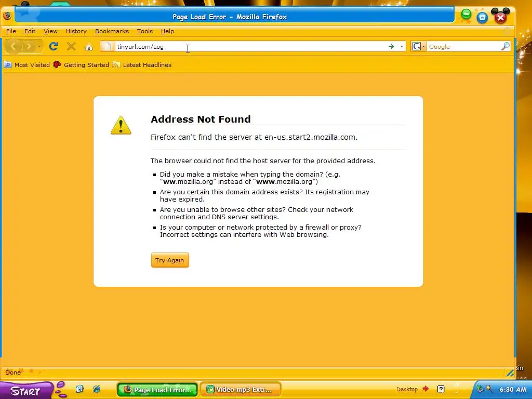Open the Getting Started bookmark
Viewport: 532px width, 399px height.
point(81,65)
